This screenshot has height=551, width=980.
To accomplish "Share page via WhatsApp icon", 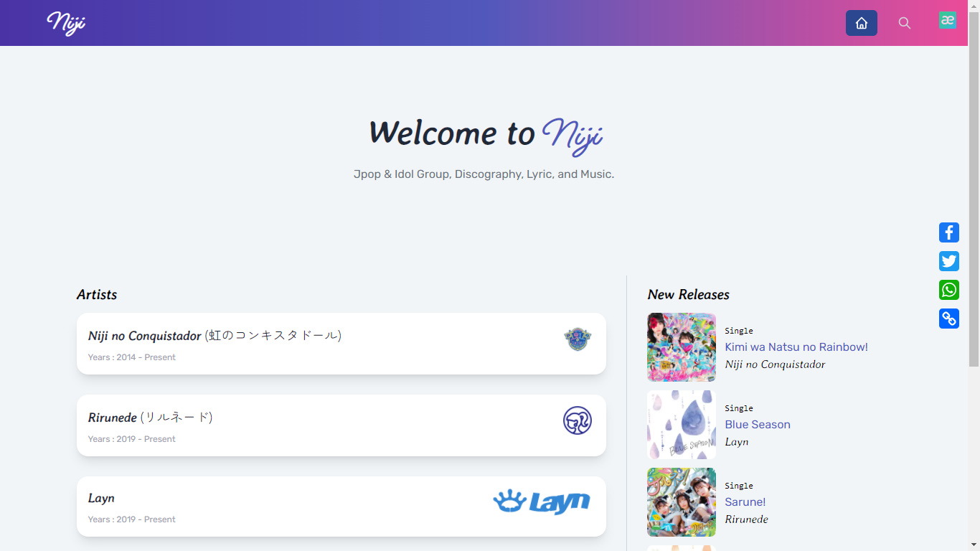I will (948, 290).
